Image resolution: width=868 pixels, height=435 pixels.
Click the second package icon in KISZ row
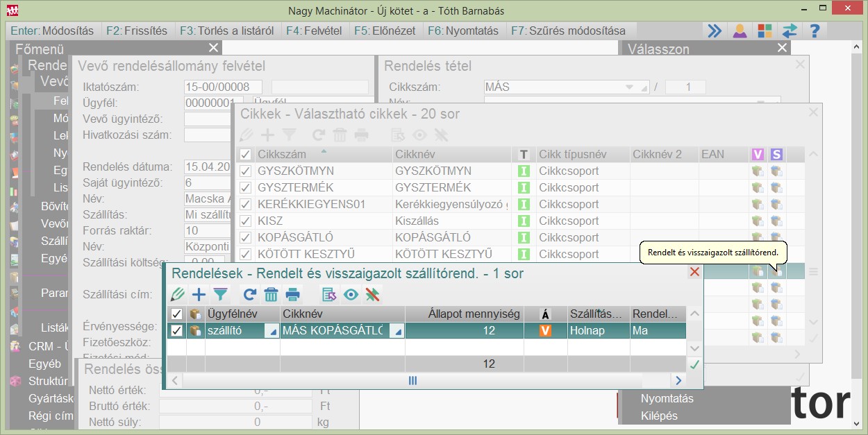pyautogui.click(x=776, y=221)
